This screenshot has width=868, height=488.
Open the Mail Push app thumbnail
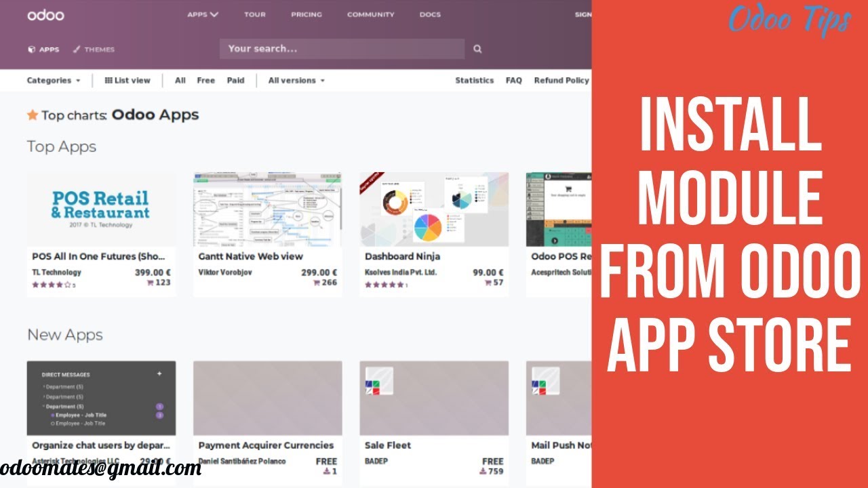[x=559, y=398]
